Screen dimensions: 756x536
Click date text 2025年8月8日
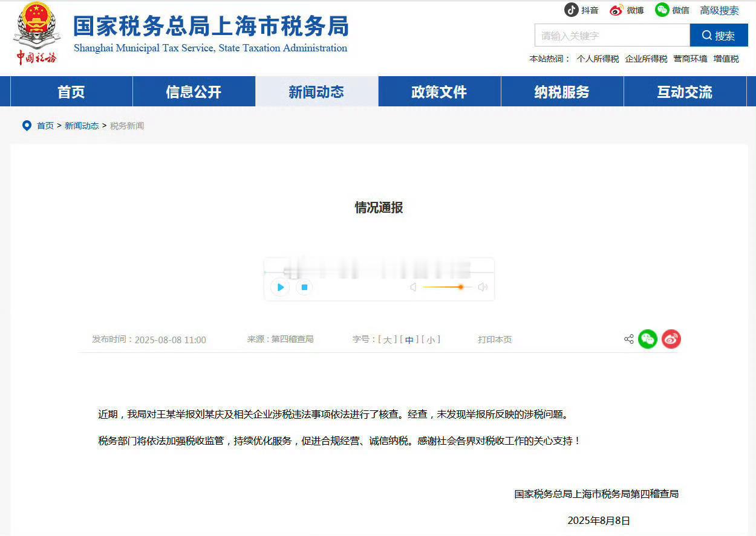pyautogui.click(x=599, y=520)
